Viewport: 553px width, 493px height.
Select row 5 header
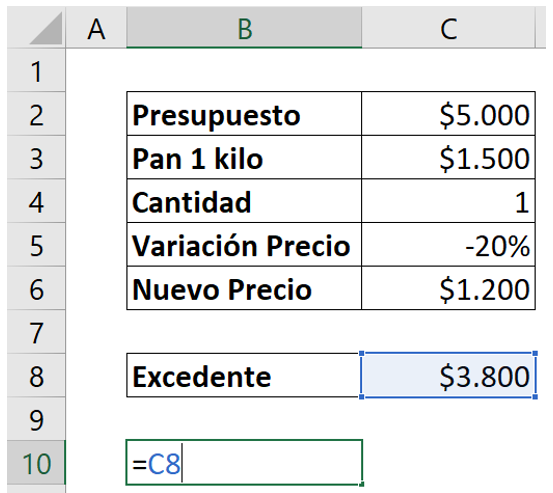(36, 244)
